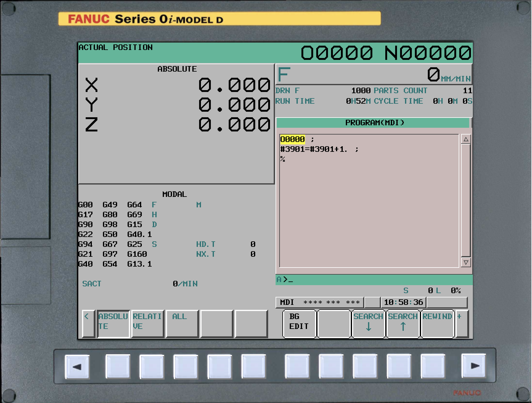Click the program window scrollbar track
The height and width of the screenshot is (403, 532).
pos(465,201)
